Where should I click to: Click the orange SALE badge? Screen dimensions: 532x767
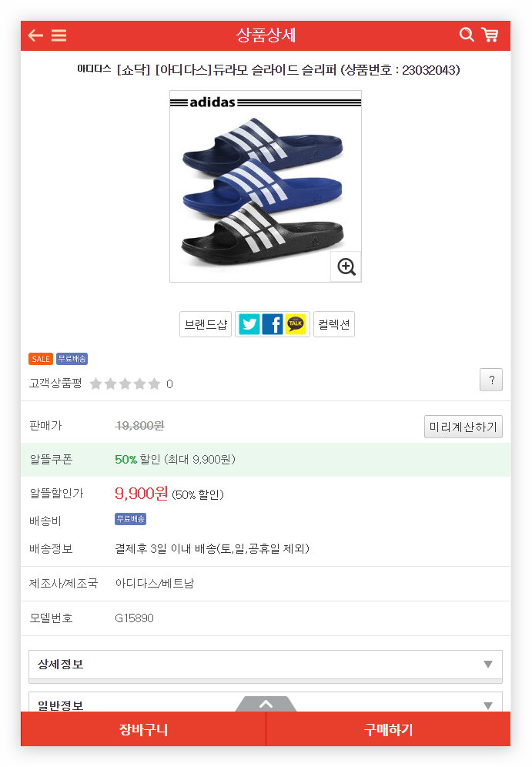(40, 359)
